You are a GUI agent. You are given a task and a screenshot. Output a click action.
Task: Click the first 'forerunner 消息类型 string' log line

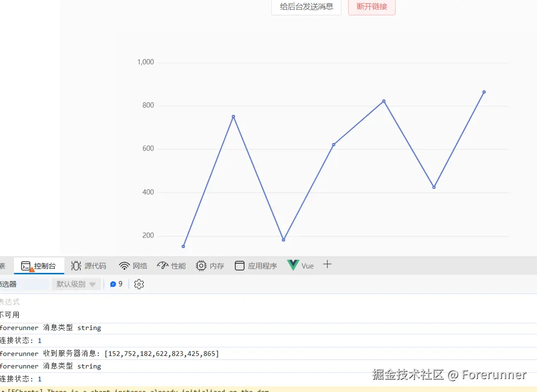[268, 328]
